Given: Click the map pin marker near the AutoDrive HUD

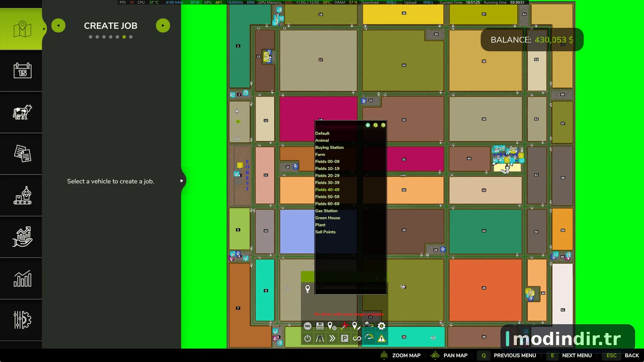Looking at the screenshot, I should coord(308,288).
